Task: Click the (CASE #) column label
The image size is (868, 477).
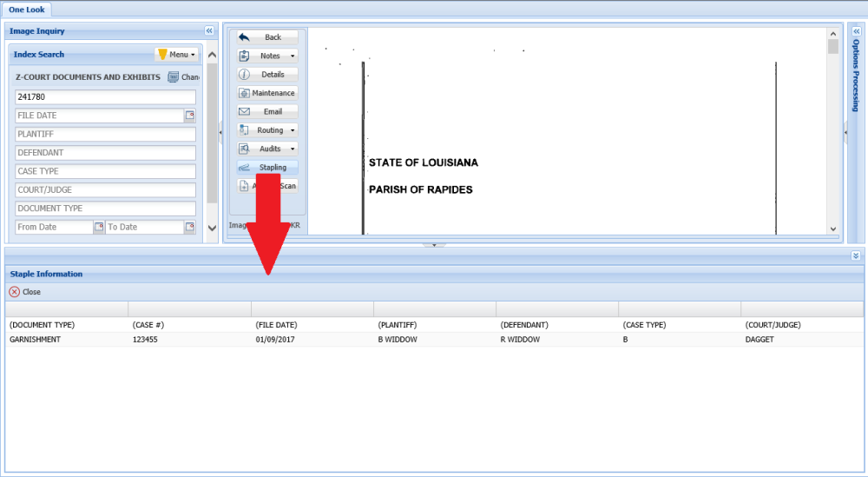Action: (148, 325)
